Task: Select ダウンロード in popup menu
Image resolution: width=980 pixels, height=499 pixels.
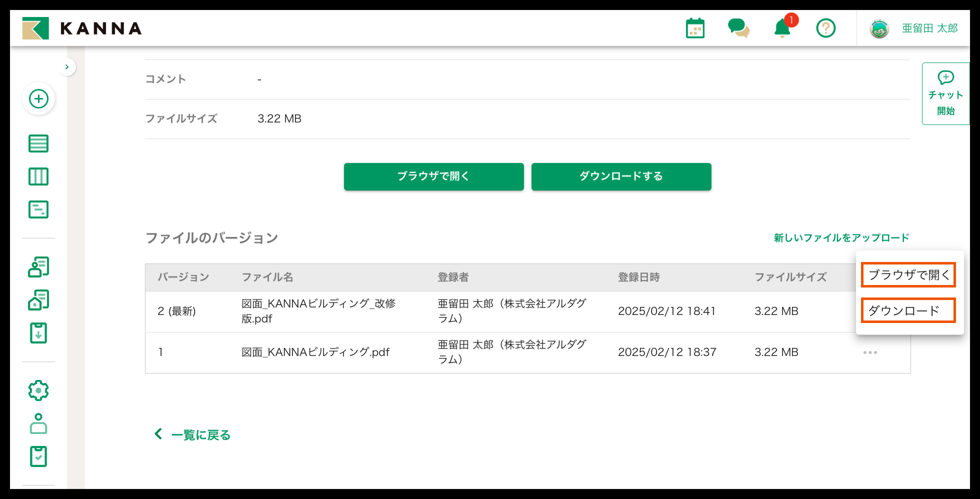Action: pyautogui.click(x=908, y=310)
